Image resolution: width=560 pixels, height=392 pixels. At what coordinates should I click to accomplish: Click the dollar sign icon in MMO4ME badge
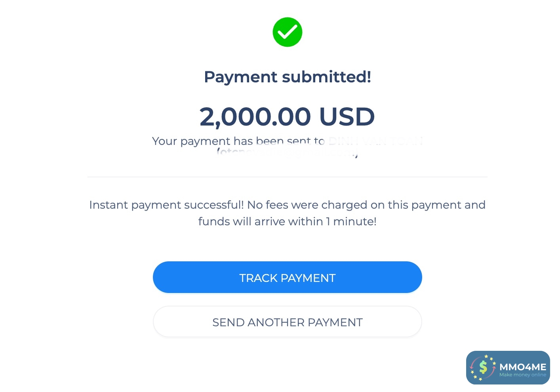click(483, 367)
